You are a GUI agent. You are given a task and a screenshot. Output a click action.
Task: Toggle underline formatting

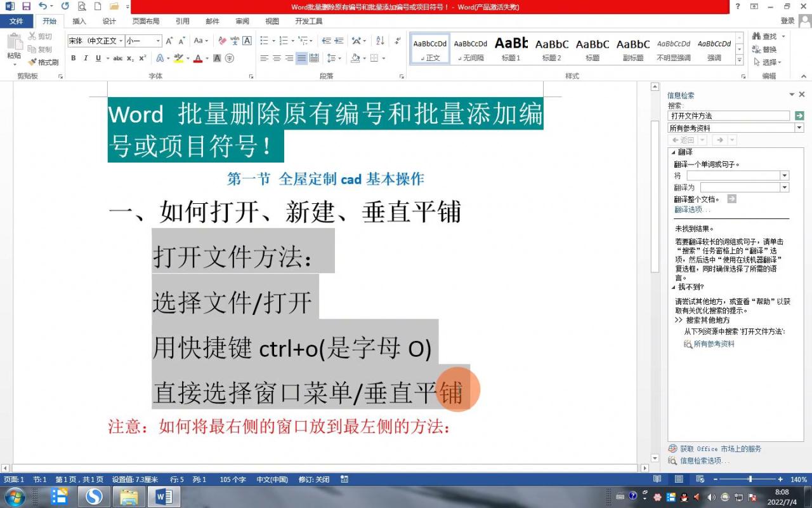click(98, 58)
